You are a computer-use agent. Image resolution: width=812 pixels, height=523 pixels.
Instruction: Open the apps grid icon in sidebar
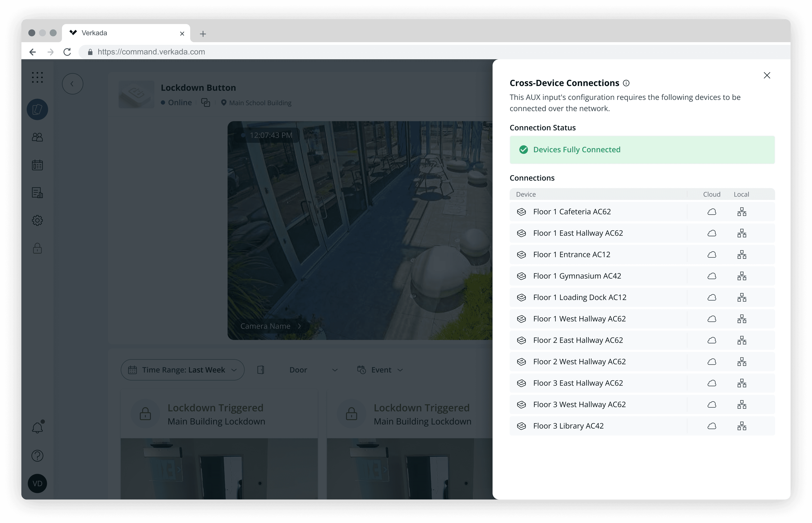[x=37, y=78]
